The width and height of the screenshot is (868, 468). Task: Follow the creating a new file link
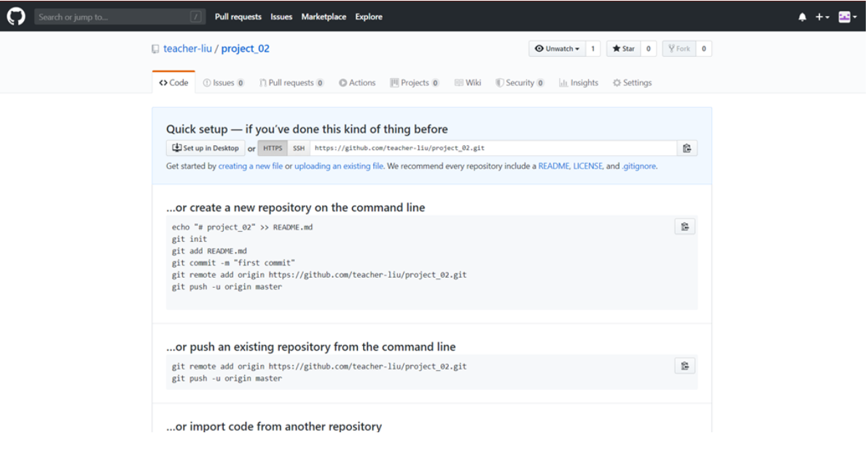tap(250, 166)
